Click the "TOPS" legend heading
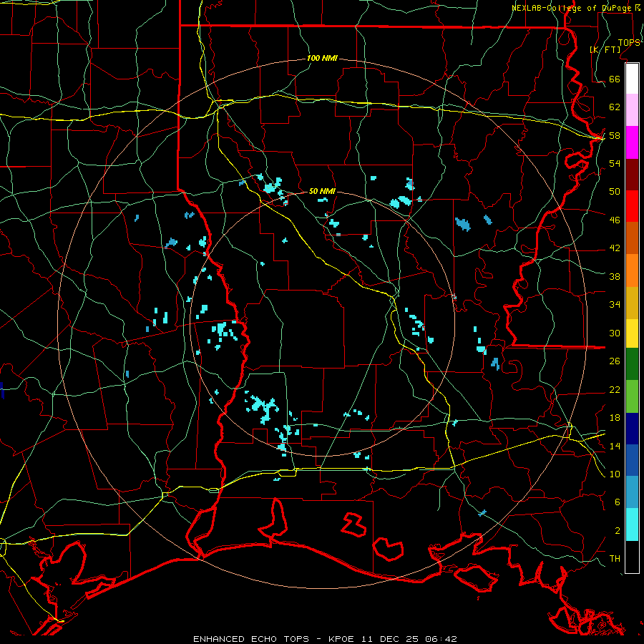 click(629, 43)
